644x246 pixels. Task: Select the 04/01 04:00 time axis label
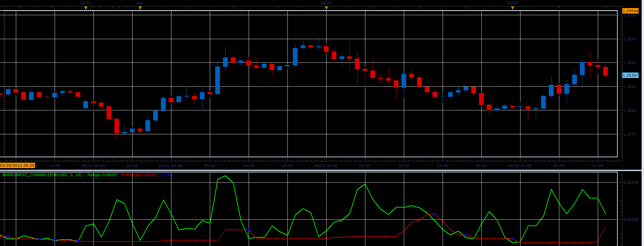click(x=171, y=166)
